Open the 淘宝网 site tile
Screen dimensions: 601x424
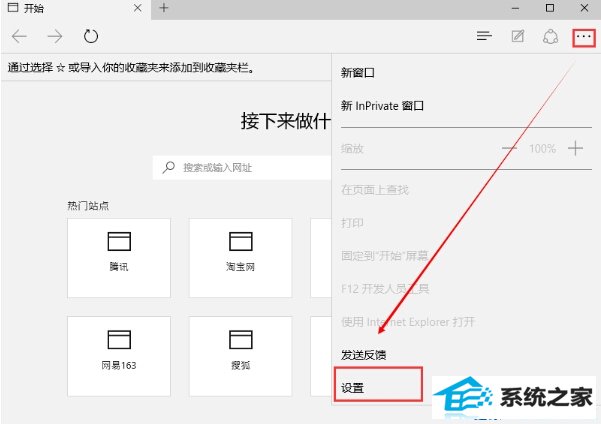pos(240,258)
